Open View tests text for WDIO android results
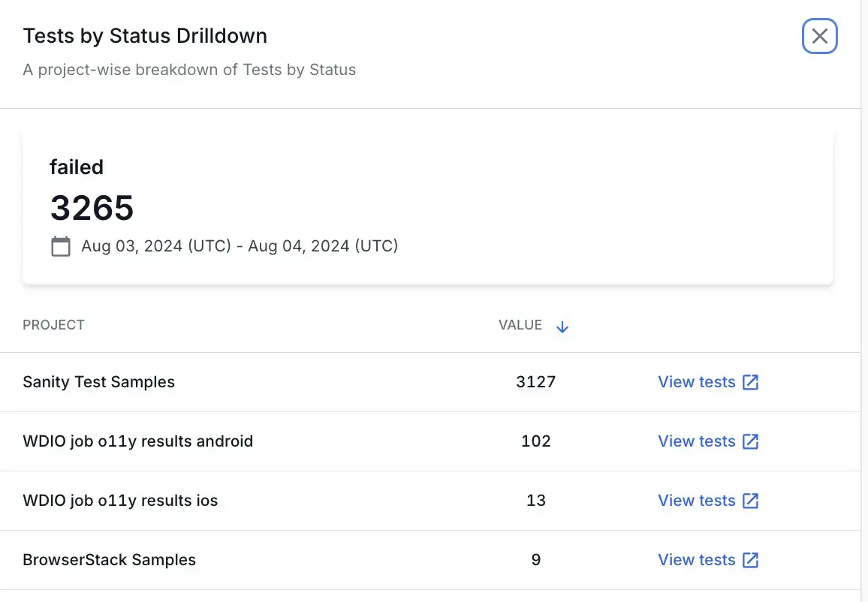Image resolution: width=868 pixels, height=602 pixels. coord(696,441)
